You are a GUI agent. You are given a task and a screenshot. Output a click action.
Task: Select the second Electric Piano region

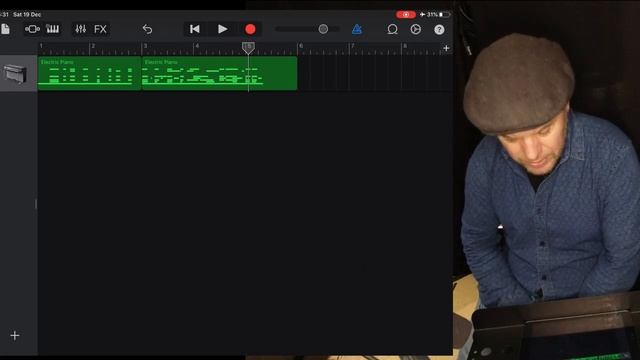point(219,73)
